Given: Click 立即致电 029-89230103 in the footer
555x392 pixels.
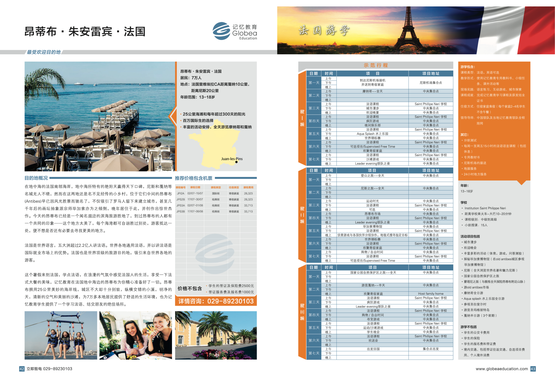Looking at the screenshot, I should pos(49,369).
